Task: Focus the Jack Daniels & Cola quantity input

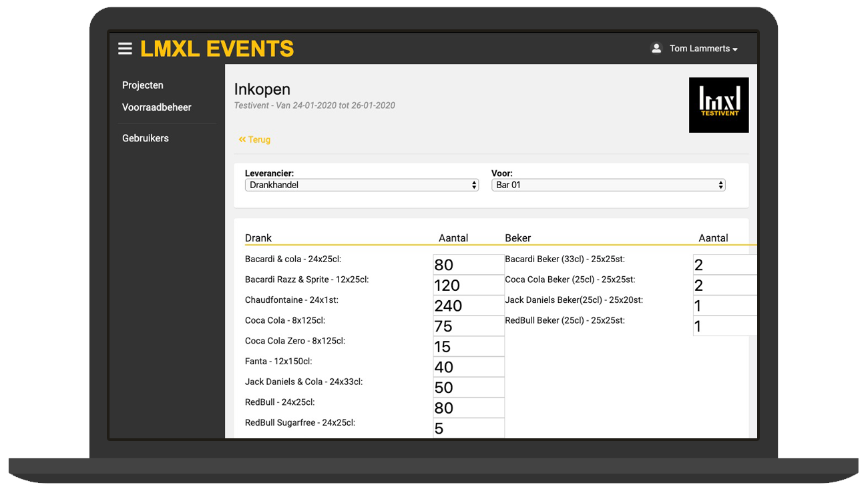Action: click(x=468, y=388)
